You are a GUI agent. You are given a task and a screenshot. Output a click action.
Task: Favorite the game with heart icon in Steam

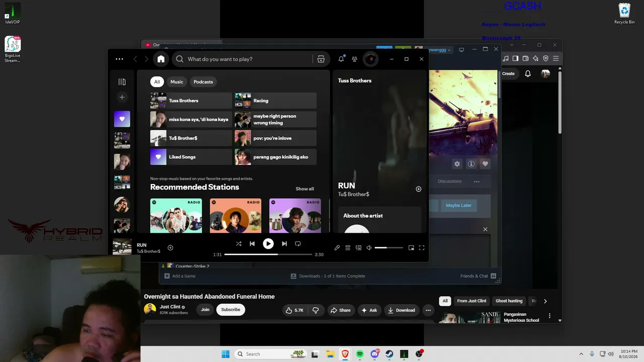pos(485,163)
